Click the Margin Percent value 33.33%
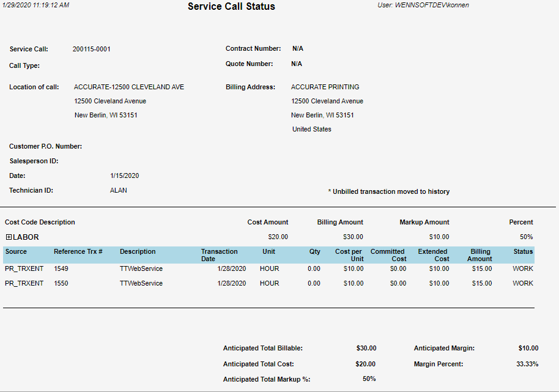 [x=527, y=364]
